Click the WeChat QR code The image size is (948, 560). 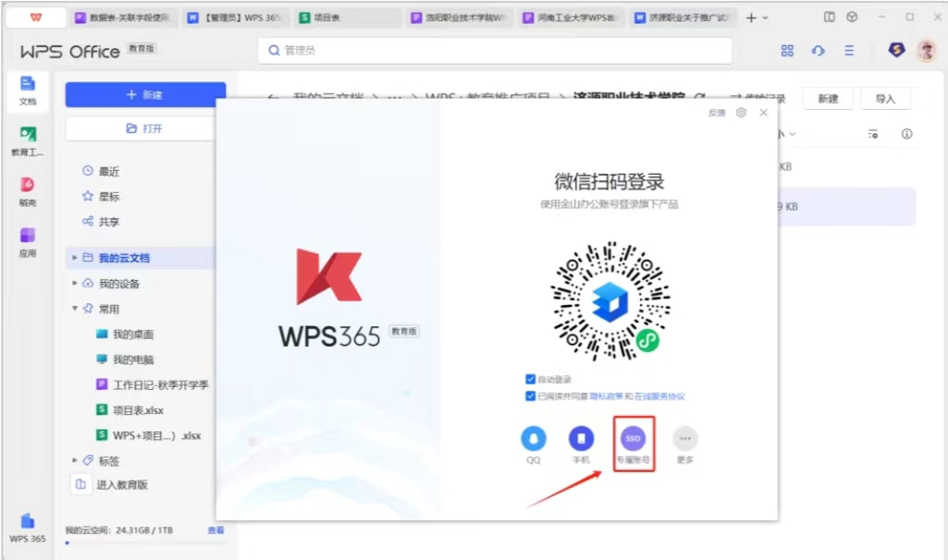coord(610,301)
